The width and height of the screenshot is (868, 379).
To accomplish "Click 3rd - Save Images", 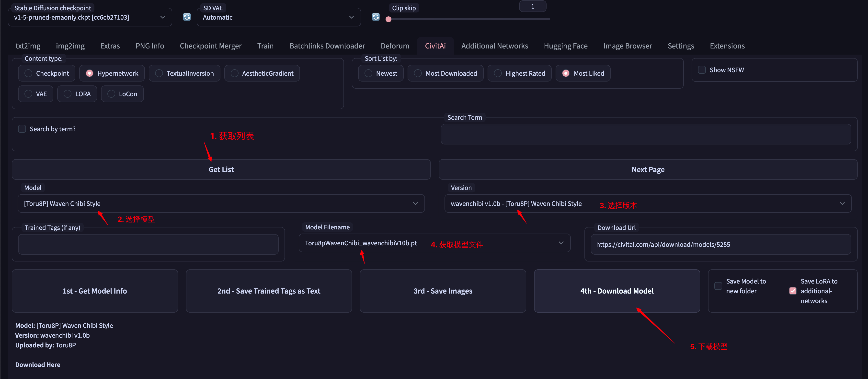I will (443, 291).
